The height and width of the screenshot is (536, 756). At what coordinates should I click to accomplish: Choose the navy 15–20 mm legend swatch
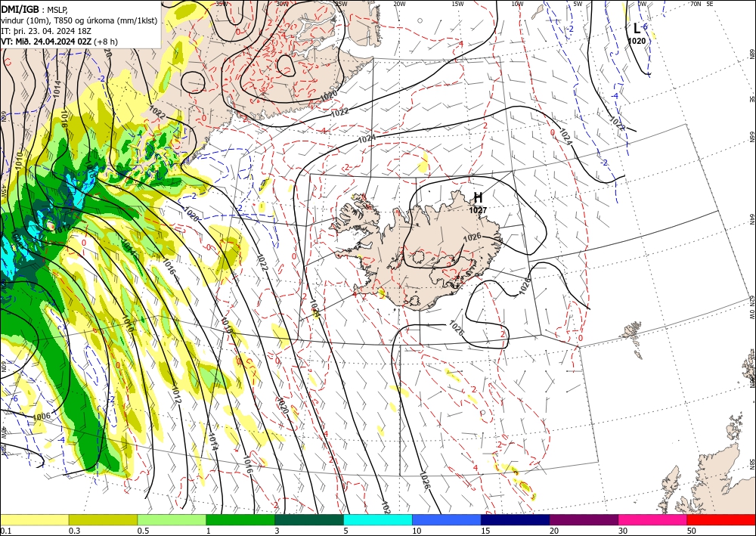point(516,519)
